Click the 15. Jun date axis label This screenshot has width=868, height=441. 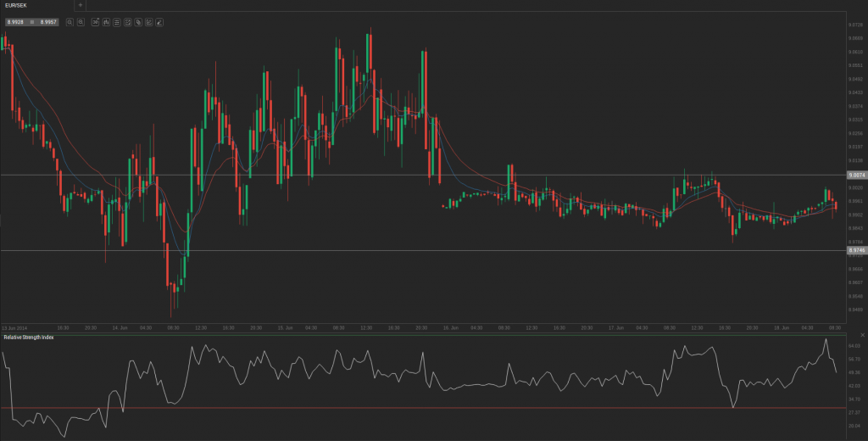coord(285,328)
